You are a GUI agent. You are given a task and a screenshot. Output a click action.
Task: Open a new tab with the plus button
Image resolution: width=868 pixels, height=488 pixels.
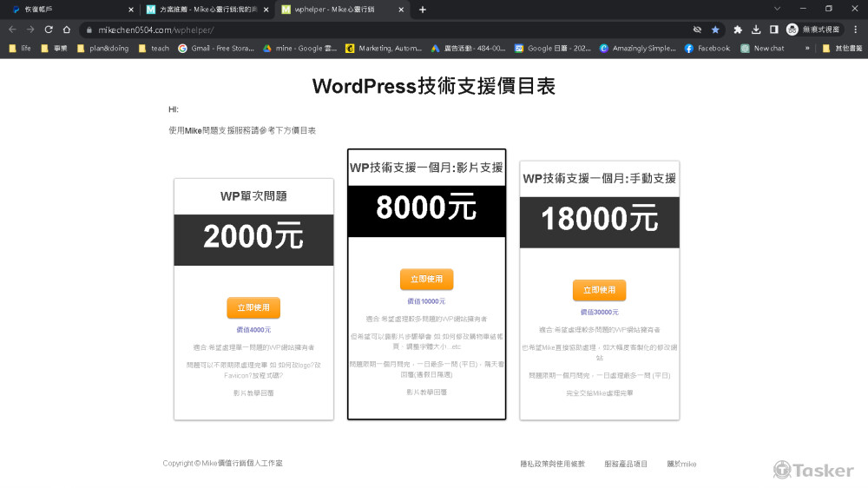(423, 10)
